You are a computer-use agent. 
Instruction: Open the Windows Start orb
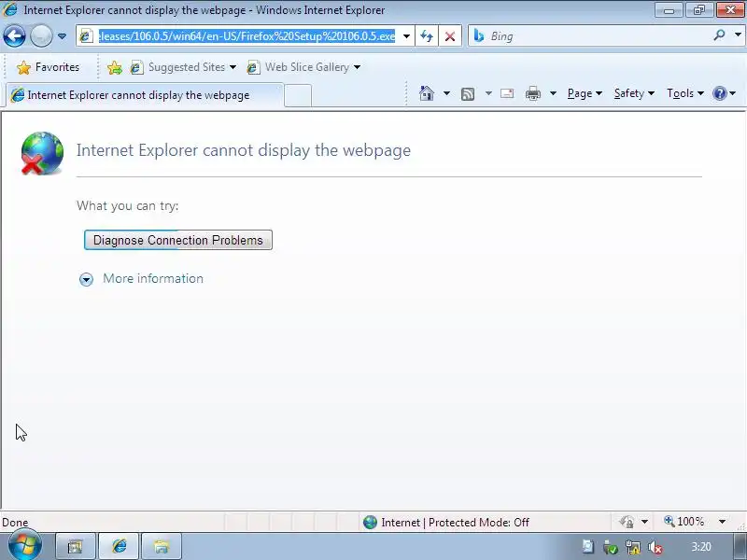click(25, 545)
